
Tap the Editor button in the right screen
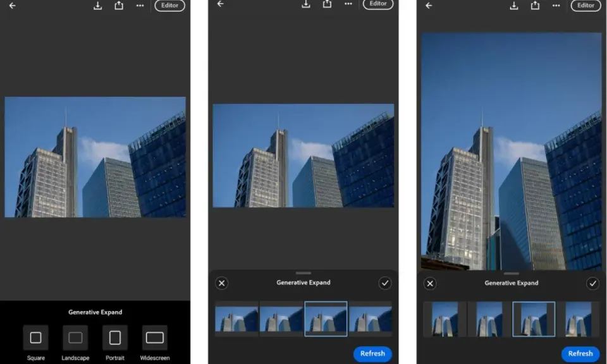tap(586, 6)
